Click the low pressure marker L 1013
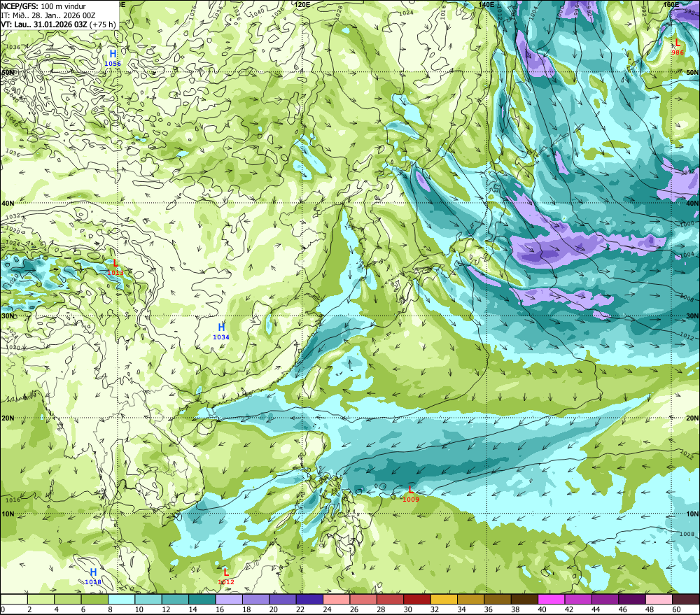The width and height of the screenshot is (700, 615). coord(115,267)
